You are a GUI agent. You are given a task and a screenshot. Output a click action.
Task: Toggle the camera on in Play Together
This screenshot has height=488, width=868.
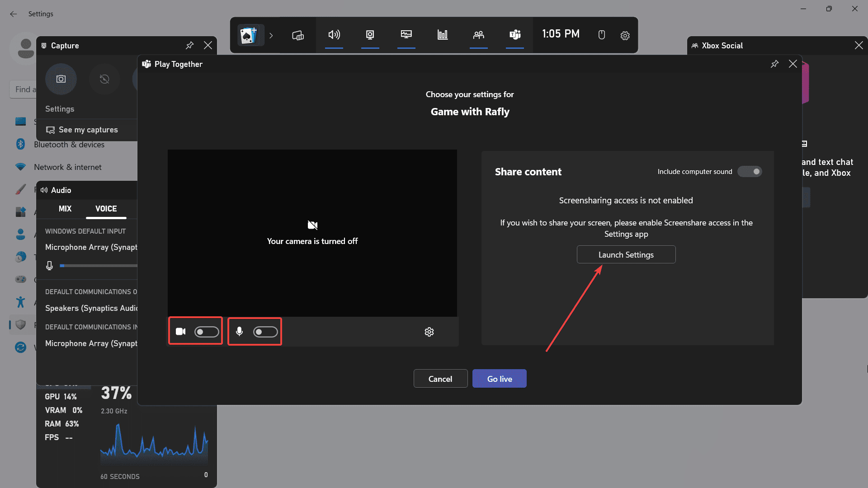tap(206, 331)
